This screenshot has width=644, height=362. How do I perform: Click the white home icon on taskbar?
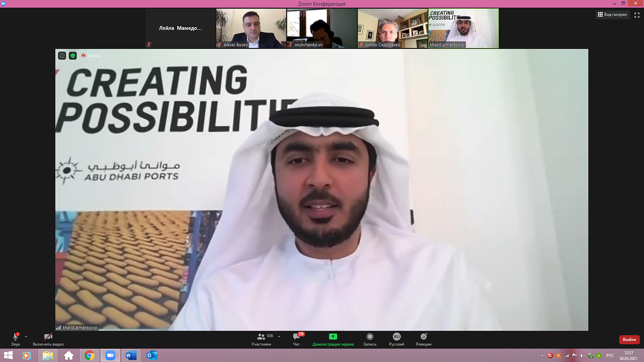pyautogui.click(x=69, y=356)
